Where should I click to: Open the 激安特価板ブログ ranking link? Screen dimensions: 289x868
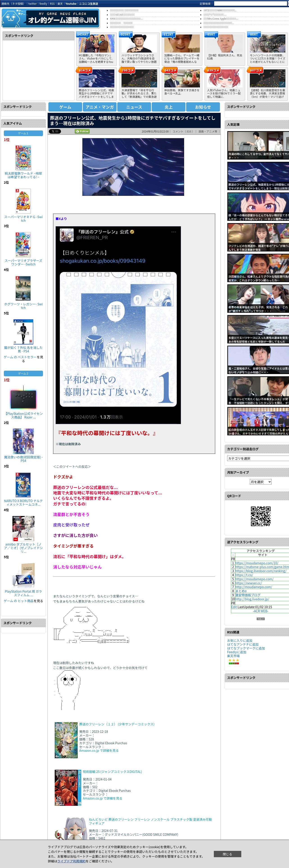[x=248, y=595]
